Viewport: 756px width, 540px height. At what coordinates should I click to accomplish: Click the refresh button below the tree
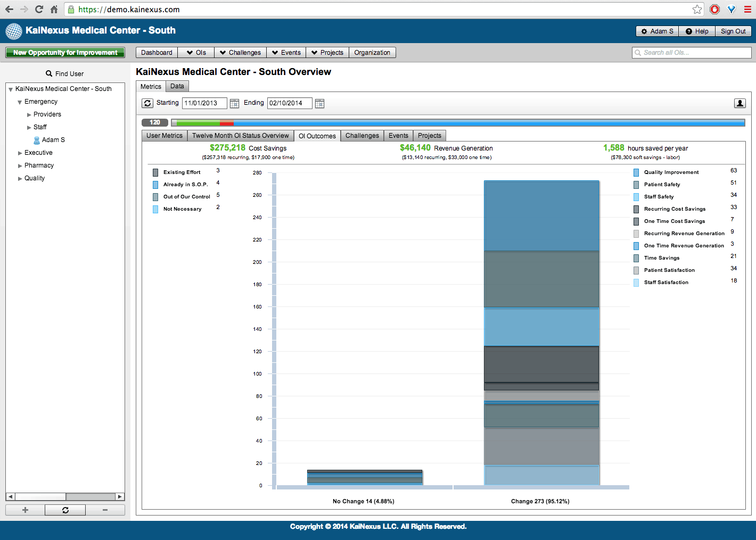(x=65, y=510)
